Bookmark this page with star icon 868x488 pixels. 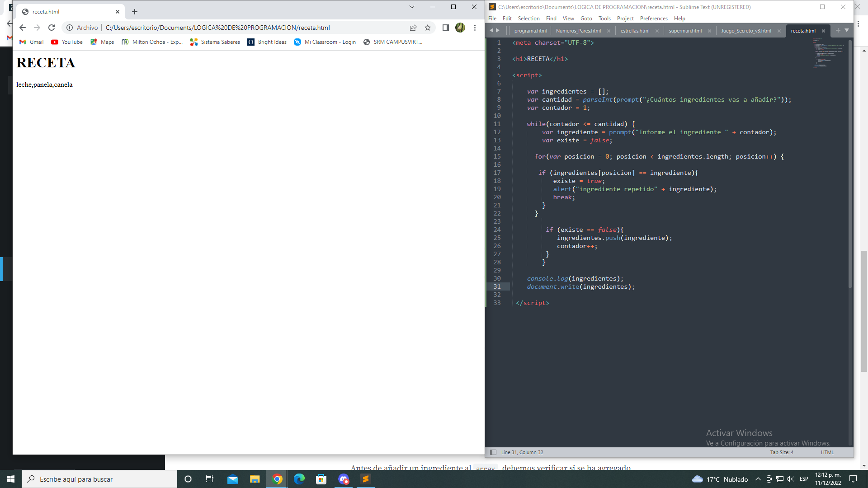428,28
